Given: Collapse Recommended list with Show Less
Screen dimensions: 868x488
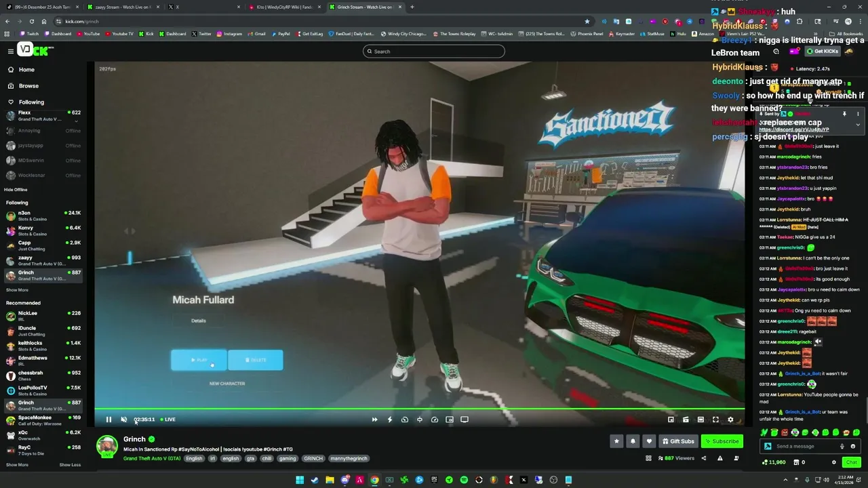Looking at the screenshot, I should point(70,465).
